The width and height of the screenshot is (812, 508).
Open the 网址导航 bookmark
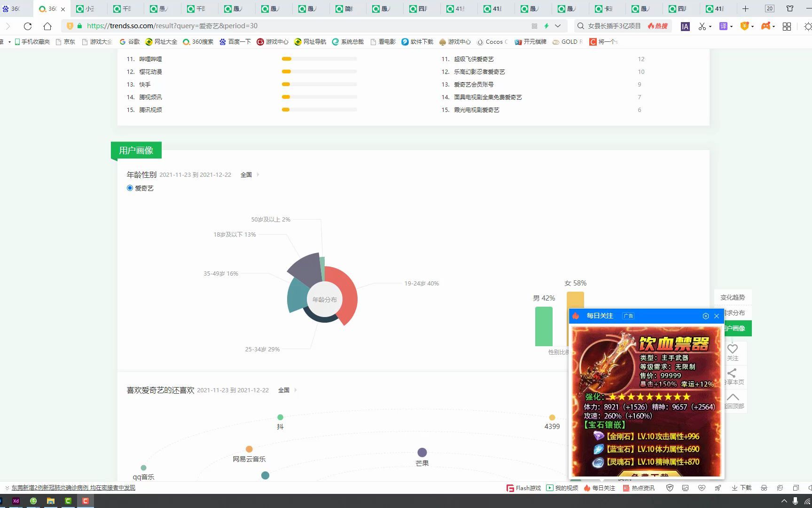pyautogui.click(x=310, y=42)
